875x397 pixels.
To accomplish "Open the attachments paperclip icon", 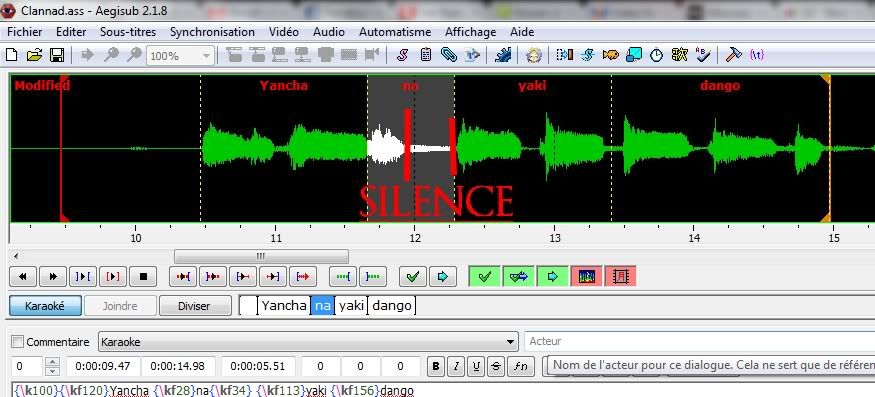I will (x=449, y=55).
